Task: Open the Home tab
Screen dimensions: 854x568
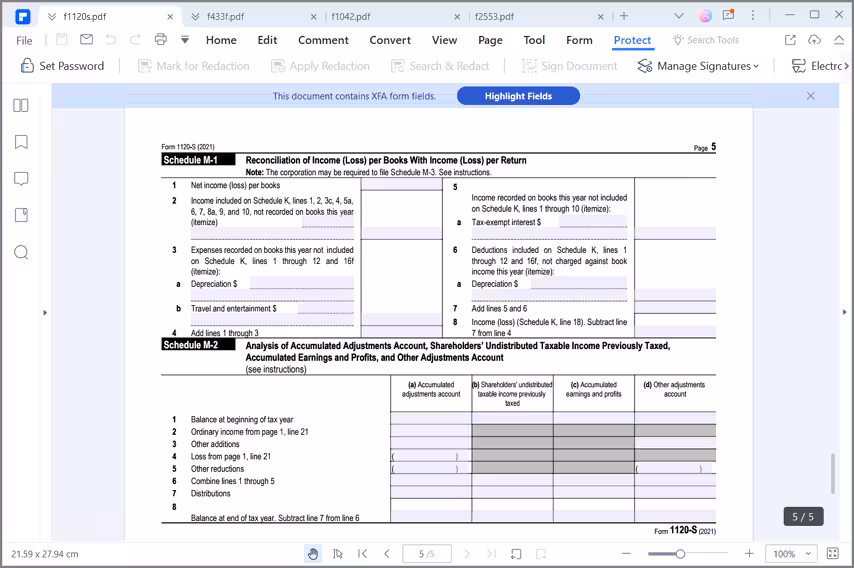Action: coord(221,40)
